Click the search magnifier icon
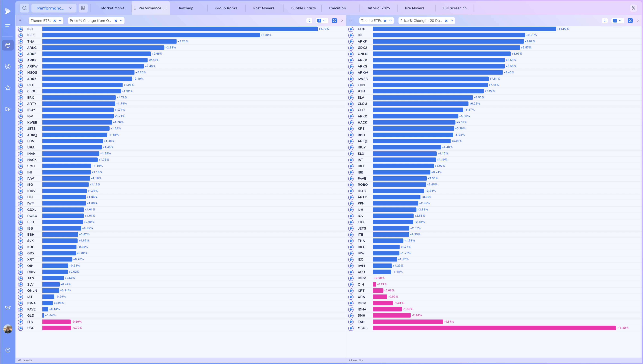The height and width of the screenshot is (364, 643). 24,8
